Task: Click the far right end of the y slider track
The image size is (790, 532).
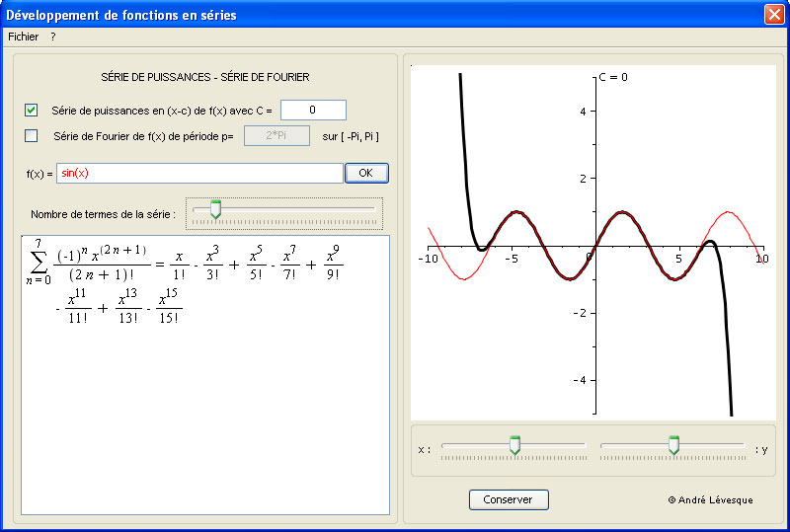Action: (744, 445)
